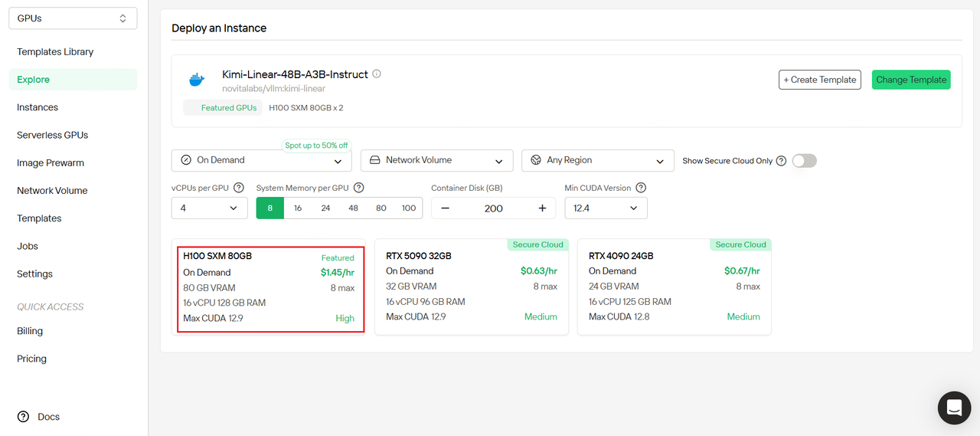Click the + Create Template button
Screen dimensions: 980x436
[820, 80]
